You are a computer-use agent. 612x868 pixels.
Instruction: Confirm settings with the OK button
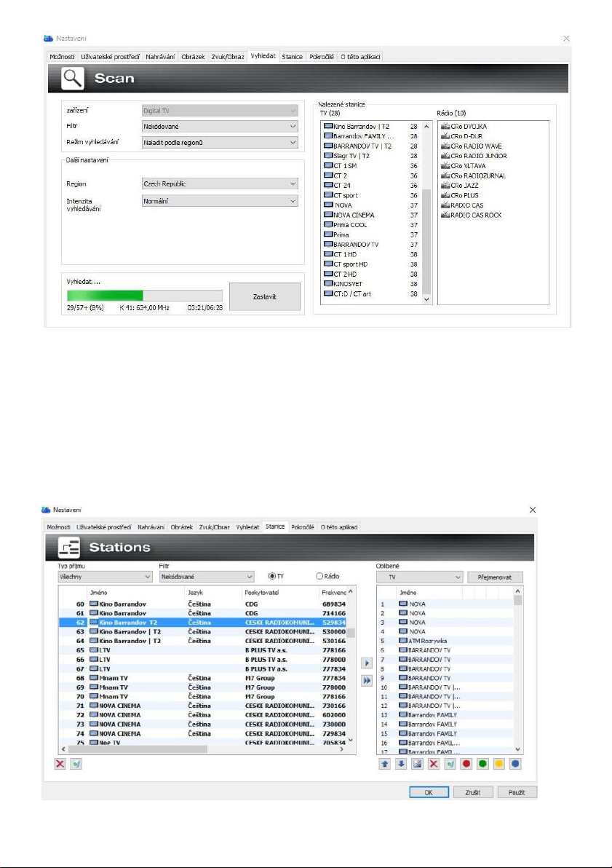[429, 792]
